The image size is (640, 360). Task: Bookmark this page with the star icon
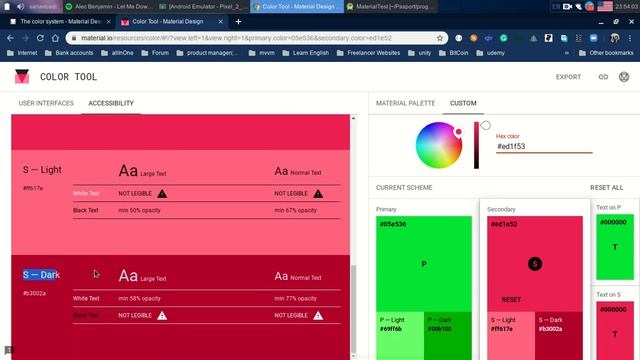(440, 38)
